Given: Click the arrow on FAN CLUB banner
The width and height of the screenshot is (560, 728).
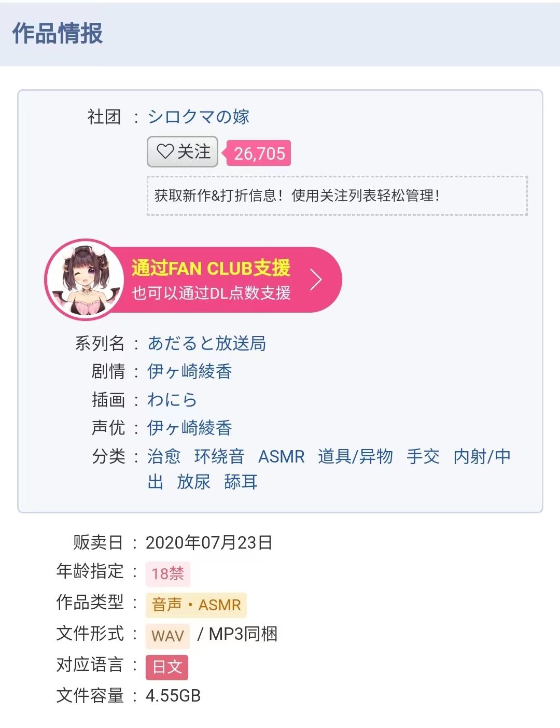Looking at the screenshot, I should tap(315, 278).
